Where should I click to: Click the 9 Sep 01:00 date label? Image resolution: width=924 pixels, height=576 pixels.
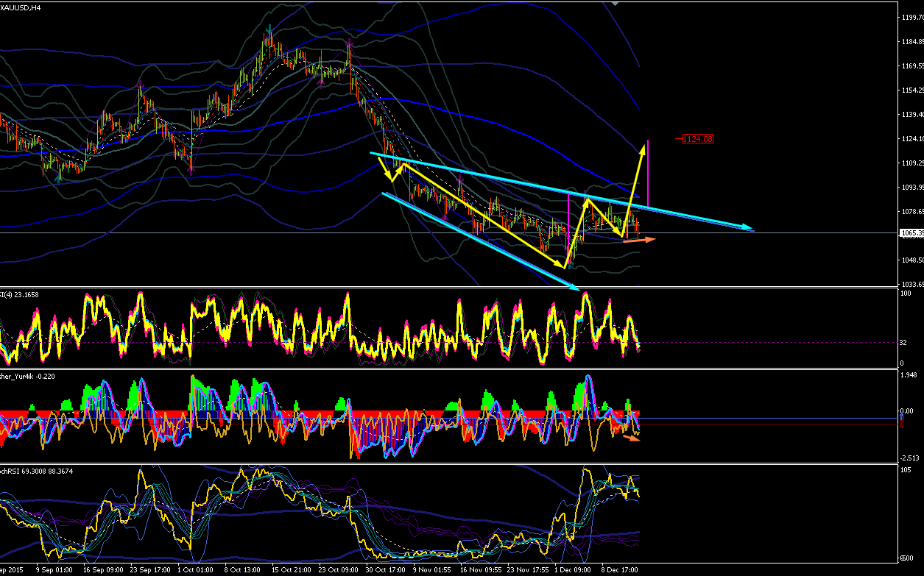tap(54, 569)
